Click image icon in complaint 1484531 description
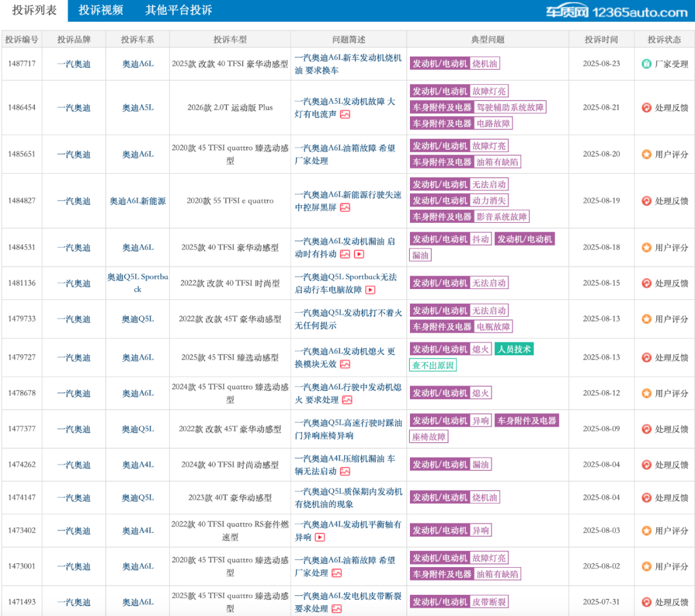Viewport: 695px width, 616px height. (x=345, y=254)
